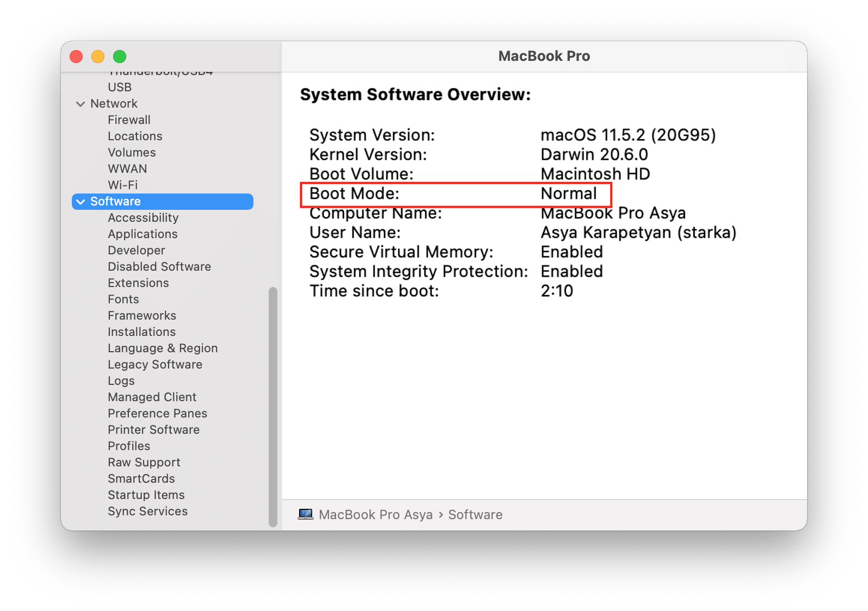The image size is (868, 611).
Task: Minimize window with yellow button
Action: 98,57
